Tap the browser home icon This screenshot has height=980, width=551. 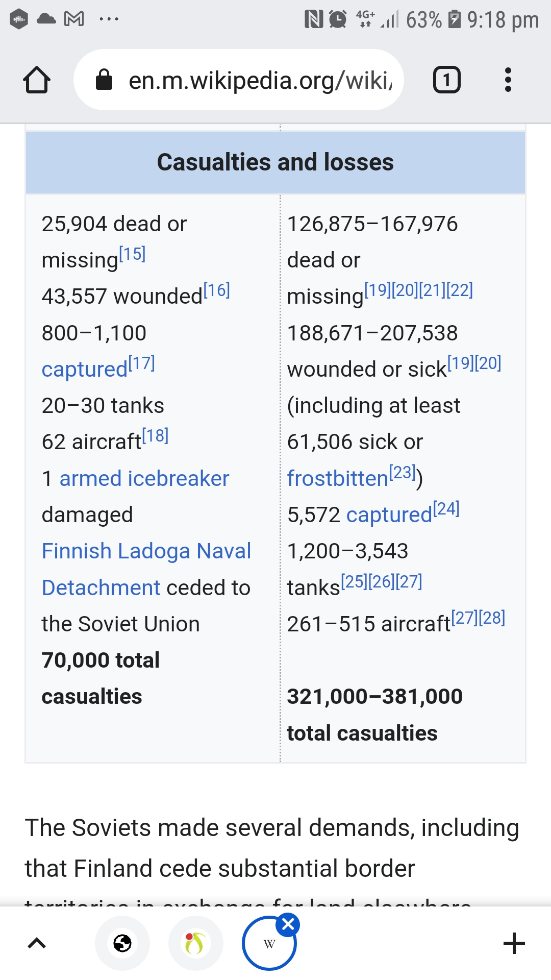(37, 80)
